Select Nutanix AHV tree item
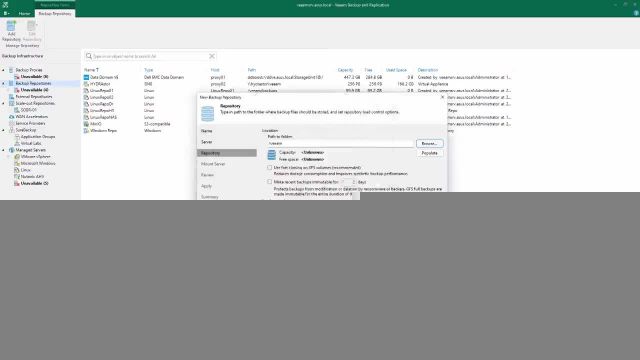Screen dimensions: 640x360 click(32, 177)
